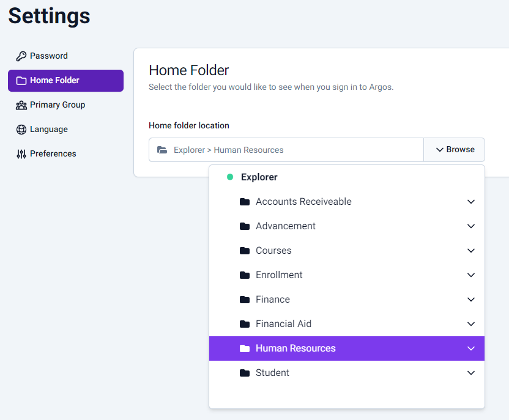The image size is (509, 420).
Task: Click the open-folder icon in location field
Action: click(x=162, y=150)
